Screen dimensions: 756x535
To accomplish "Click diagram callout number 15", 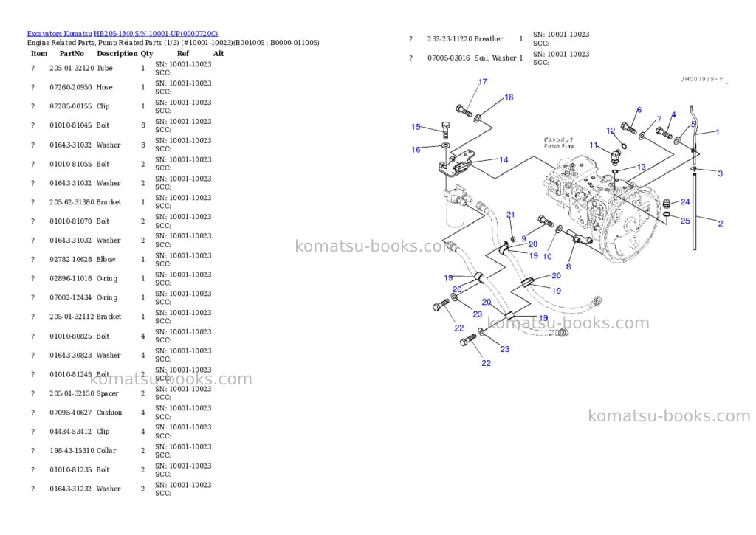I will [416, 127].
